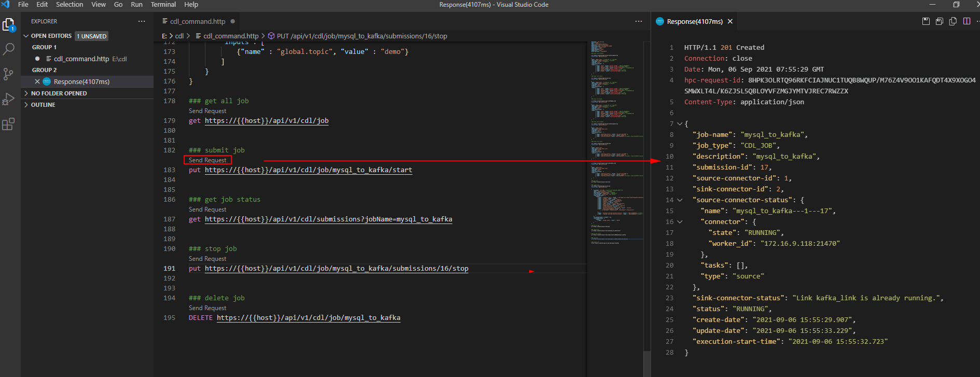Open the Help menu
The height and width of the screenshot is (377, 980).
[x=191, y=4]
